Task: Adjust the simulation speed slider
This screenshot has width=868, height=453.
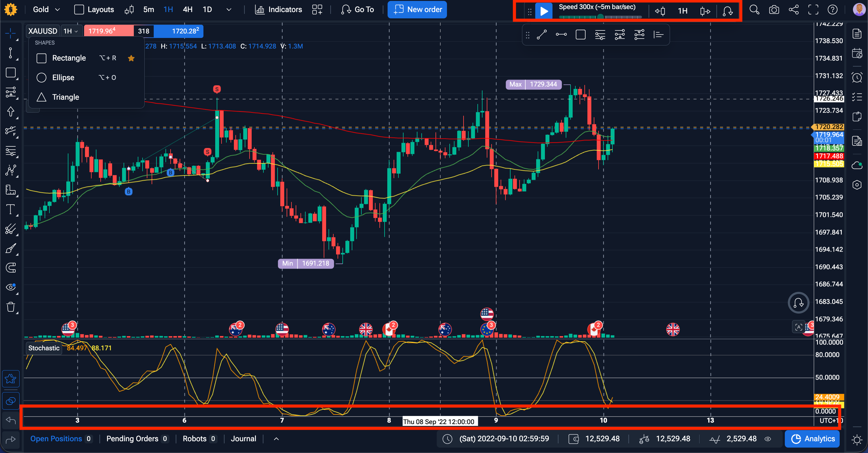Action: pos(600,17)
